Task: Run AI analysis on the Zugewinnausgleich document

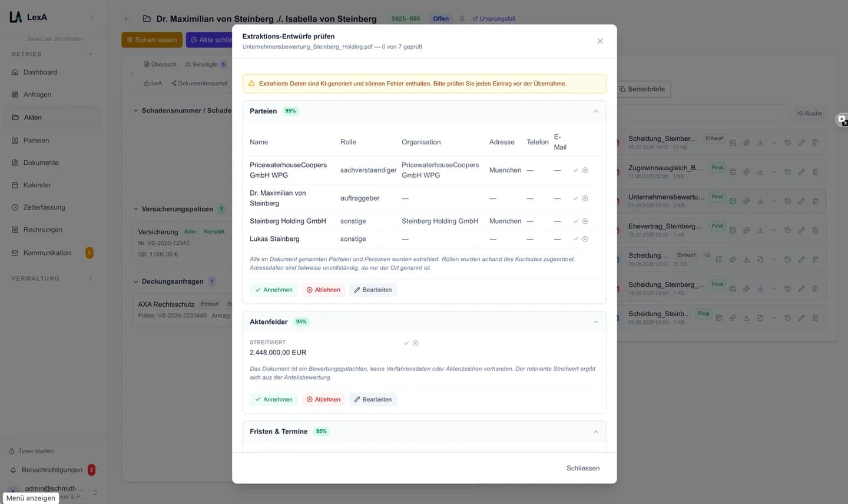Action: click(746, 172)
